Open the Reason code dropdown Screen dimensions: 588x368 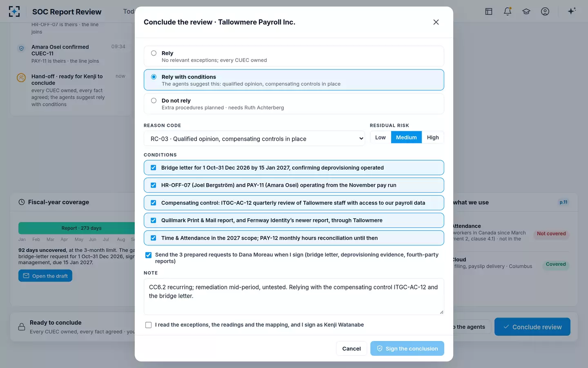tap(254, 139)
